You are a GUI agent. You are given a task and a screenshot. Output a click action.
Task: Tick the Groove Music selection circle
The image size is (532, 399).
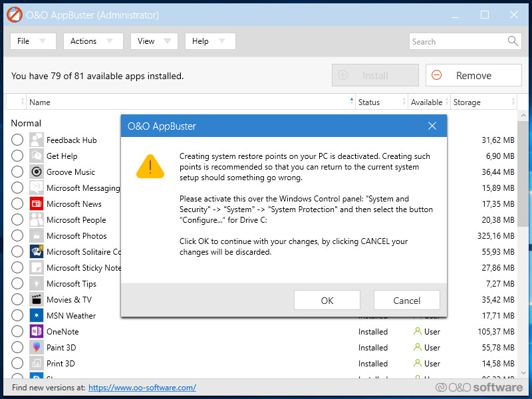[17, 172]
